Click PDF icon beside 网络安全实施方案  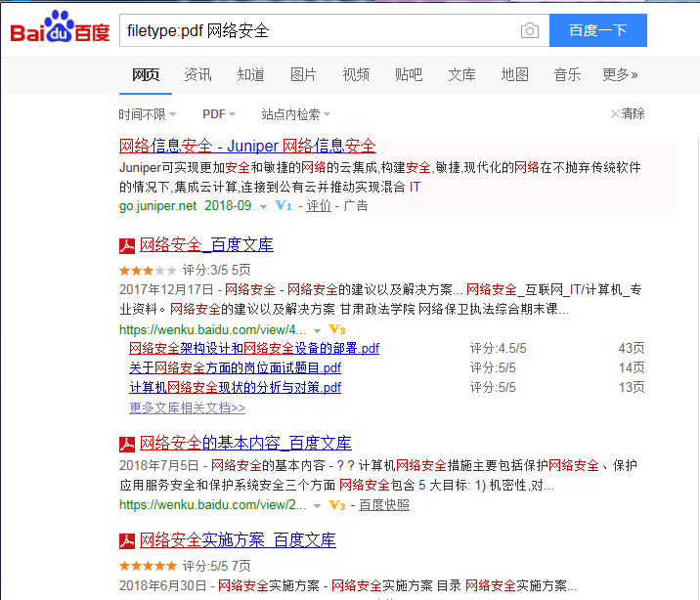pos(127,541)
